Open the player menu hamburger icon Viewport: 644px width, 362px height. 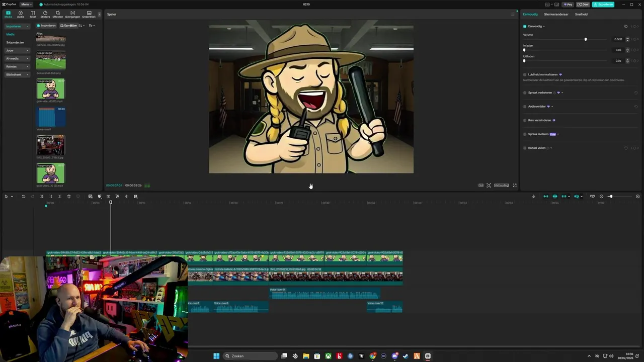tap(513, 14)
